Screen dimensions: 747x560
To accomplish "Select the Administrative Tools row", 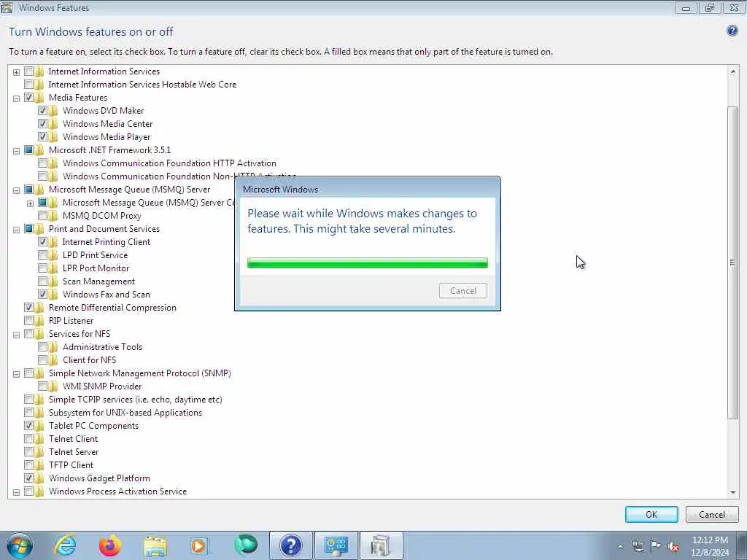I will point(102,347).
